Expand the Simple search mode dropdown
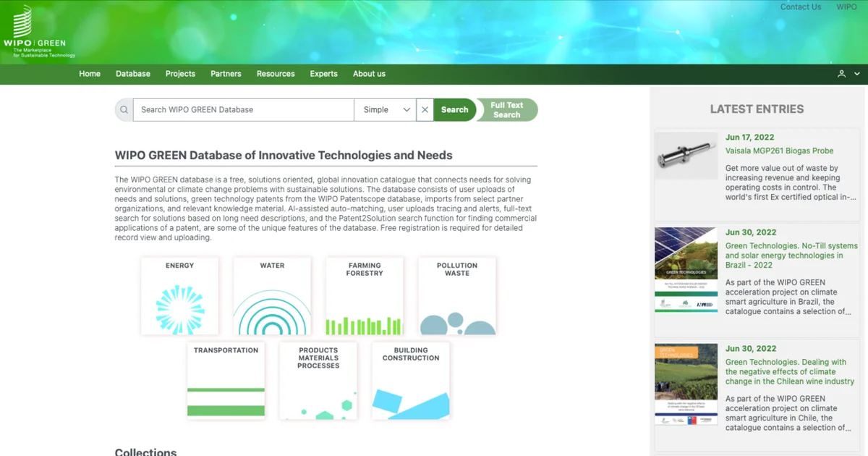Image resolution: width=868 pixels, height=456 pixels. tap(385, 110)
